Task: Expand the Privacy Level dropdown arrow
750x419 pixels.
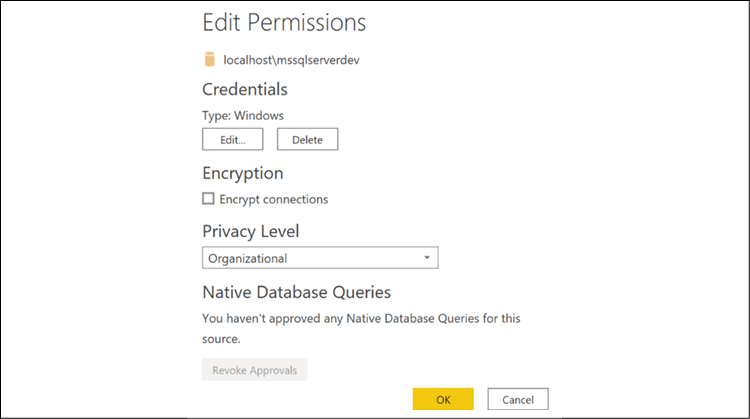Action: pos(427,258)
